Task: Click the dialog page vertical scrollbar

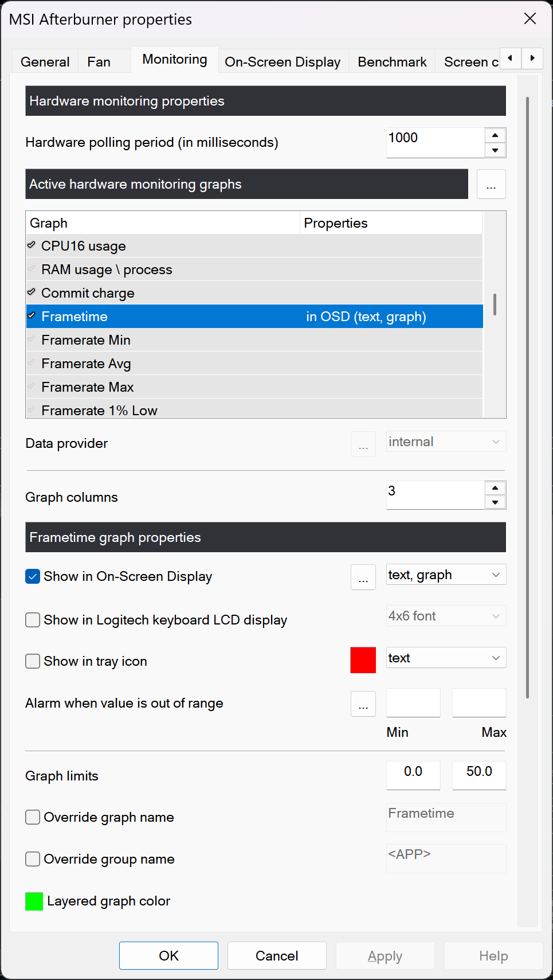Action: point(527,397)
